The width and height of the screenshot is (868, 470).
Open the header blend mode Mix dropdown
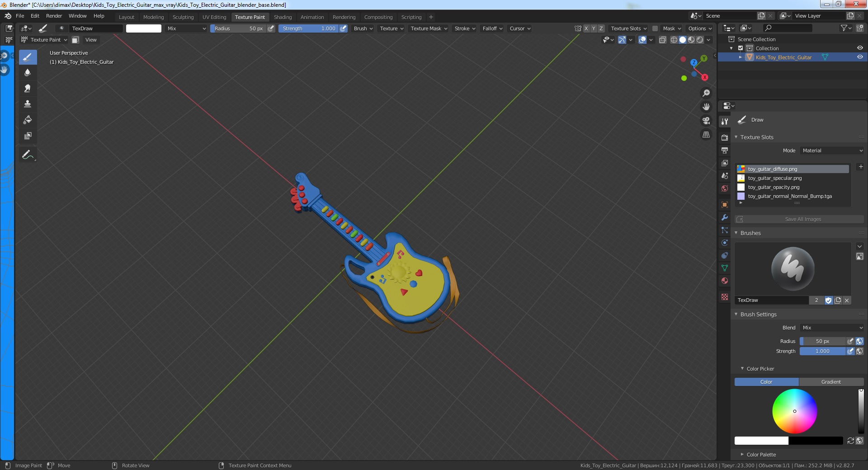(186, 28)
